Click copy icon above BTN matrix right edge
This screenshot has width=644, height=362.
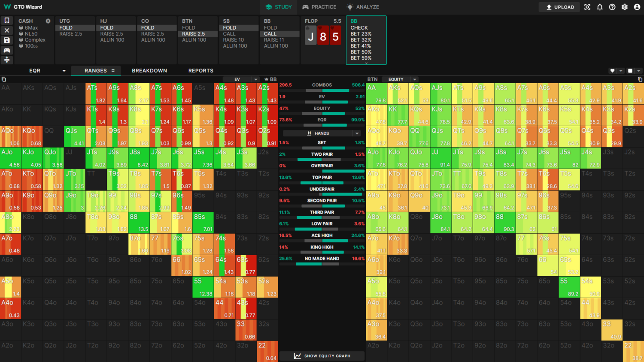(640, 79)
